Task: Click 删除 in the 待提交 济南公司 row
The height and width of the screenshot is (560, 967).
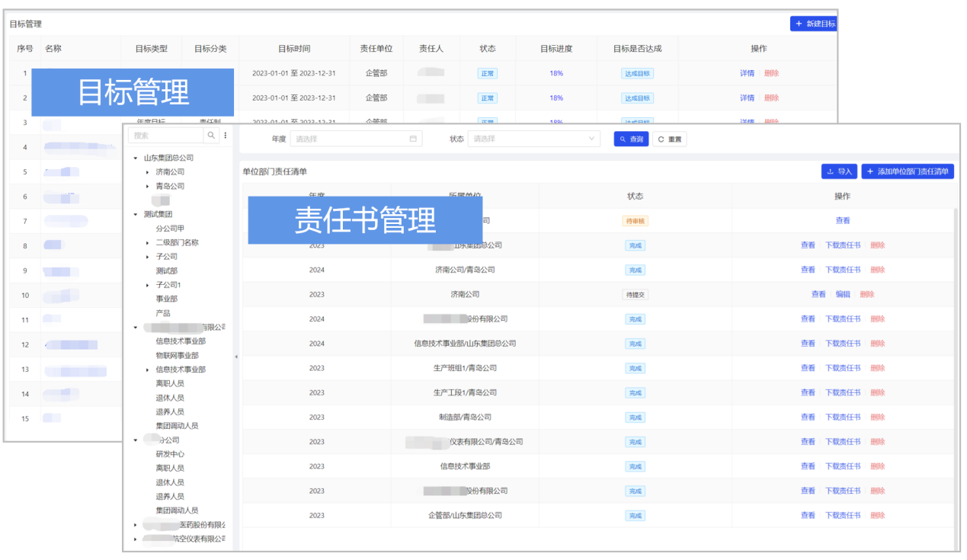Action: (867, 294)
